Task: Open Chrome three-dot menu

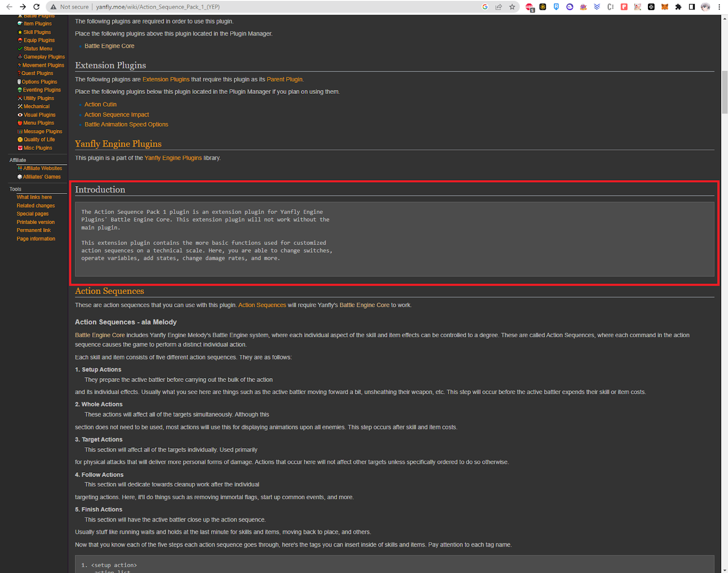Action: click(x=719, y=7)
